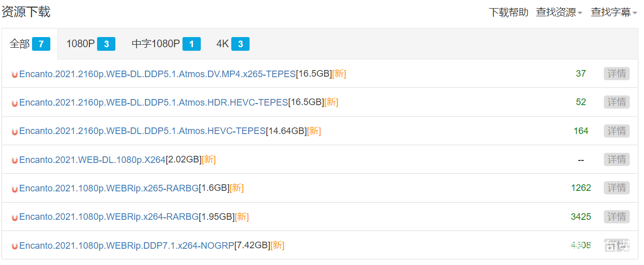Switch to the 全部 tab
Viewport: 644px width, 265px height.
[x=29, y=44]
